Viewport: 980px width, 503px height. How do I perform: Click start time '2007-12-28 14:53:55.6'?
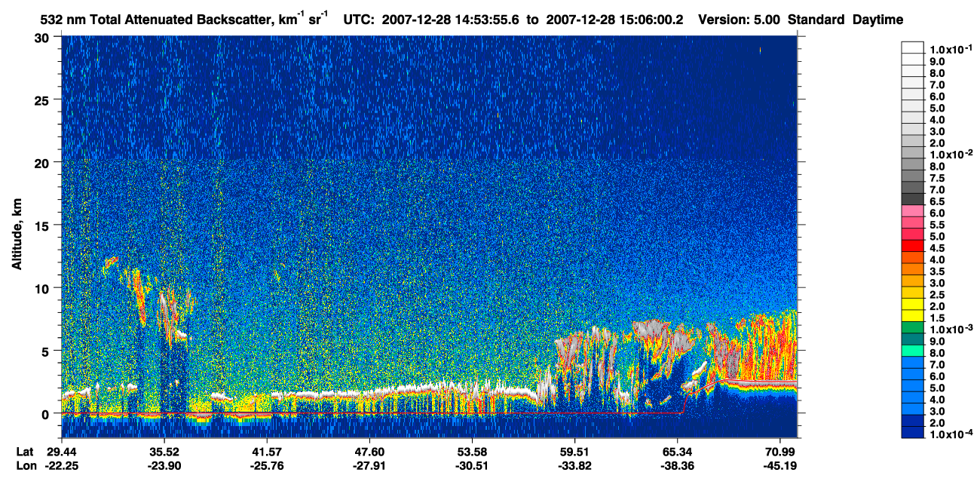[x=450, y=20]
